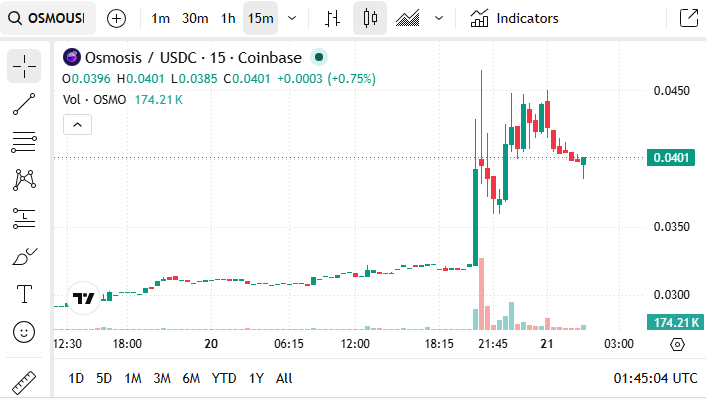The width and height of the screenshot is (706, 400).
Task: Set date range to YTD
Action: [x=224, y=378]
